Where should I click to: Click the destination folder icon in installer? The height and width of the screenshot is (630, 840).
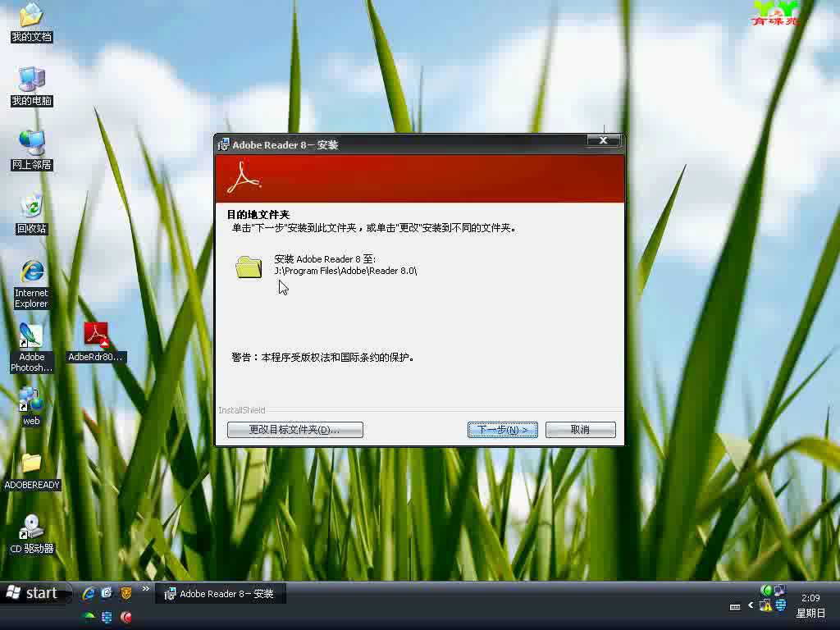tap(249, 267)
